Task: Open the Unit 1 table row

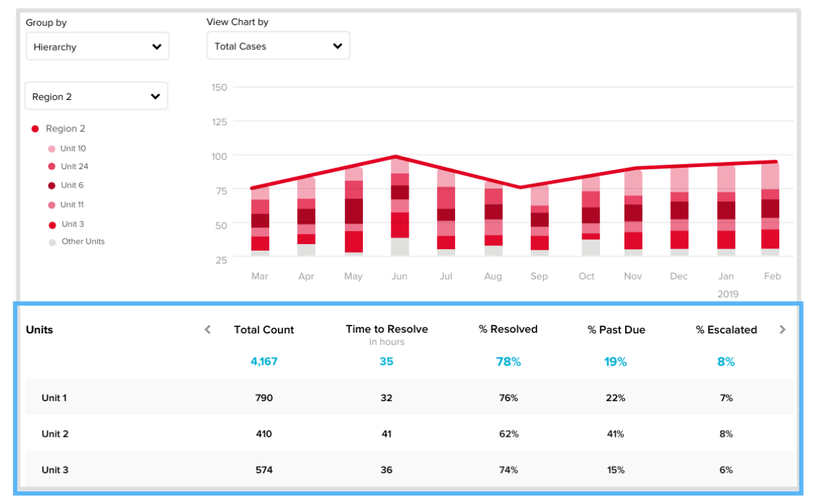Action: pyautogui.click(x=54, y=398)
